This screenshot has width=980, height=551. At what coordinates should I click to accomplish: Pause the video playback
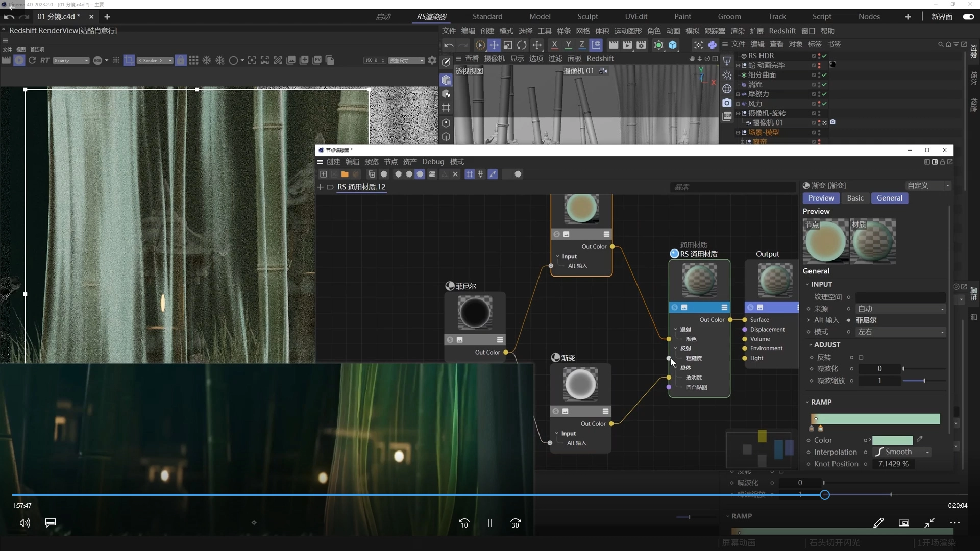[x=489, y=523]
